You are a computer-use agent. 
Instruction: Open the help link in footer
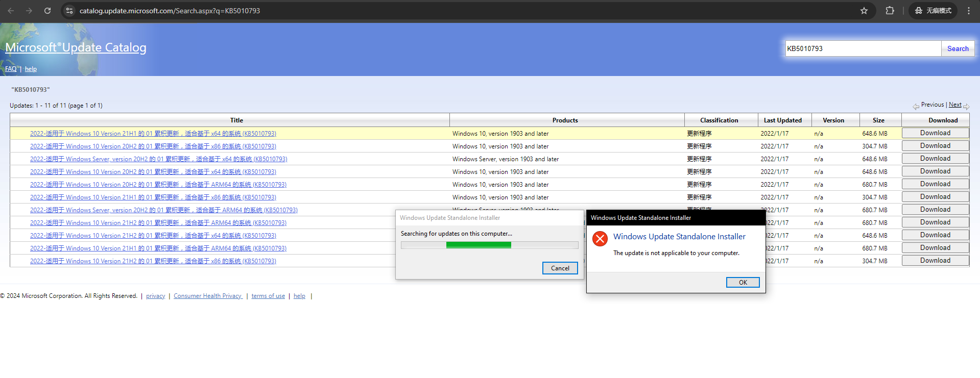tap(299, 296)
